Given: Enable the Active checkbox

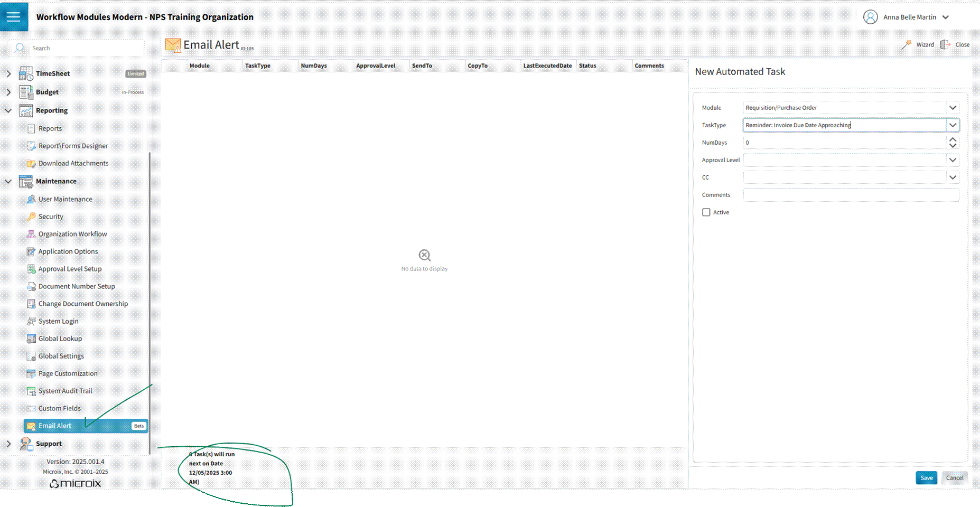Looking at the screenshot, I should point(706,212).
